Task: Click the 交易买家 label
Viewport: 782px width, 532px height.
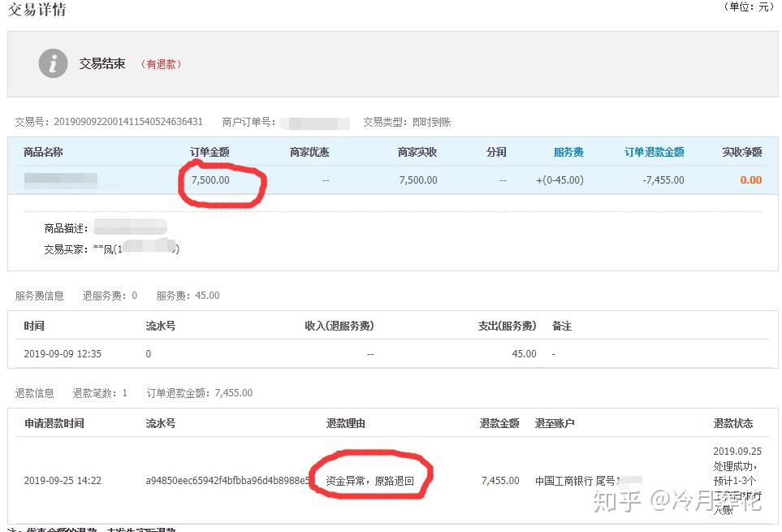Action: 66,249
